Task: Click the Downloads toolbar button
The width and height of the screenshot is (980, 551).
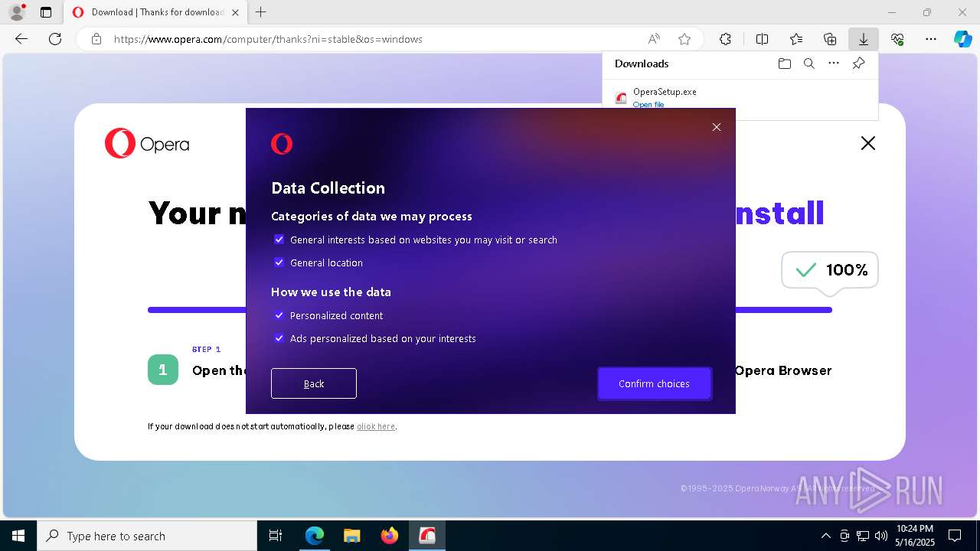Action: tap(864, 39)
